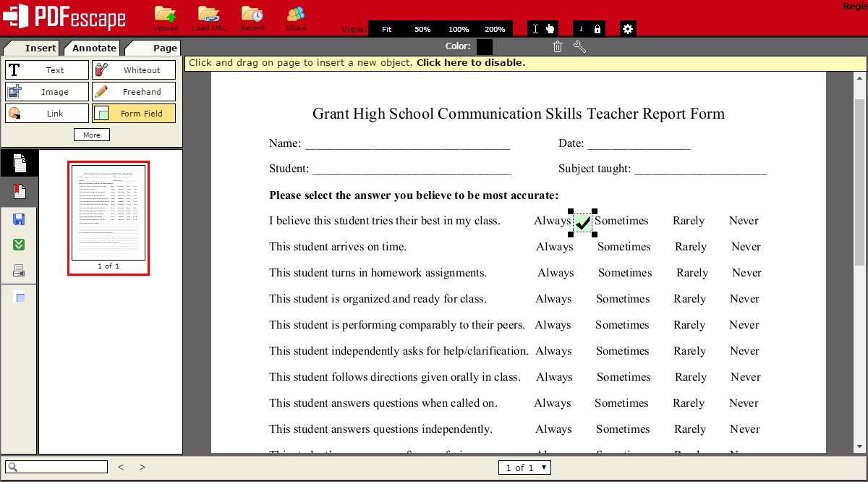Click the 'Subject taught:' blank line

(x=700, y=169)
